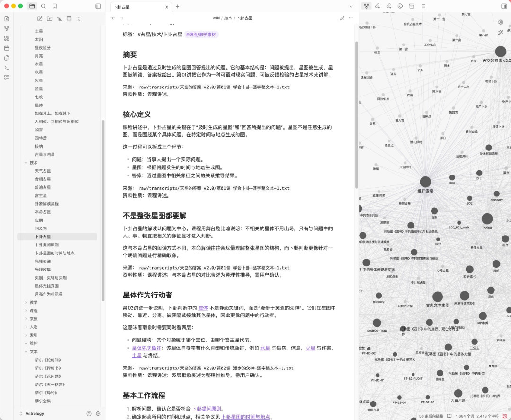Open settings gear near vault name

point(98,413)
